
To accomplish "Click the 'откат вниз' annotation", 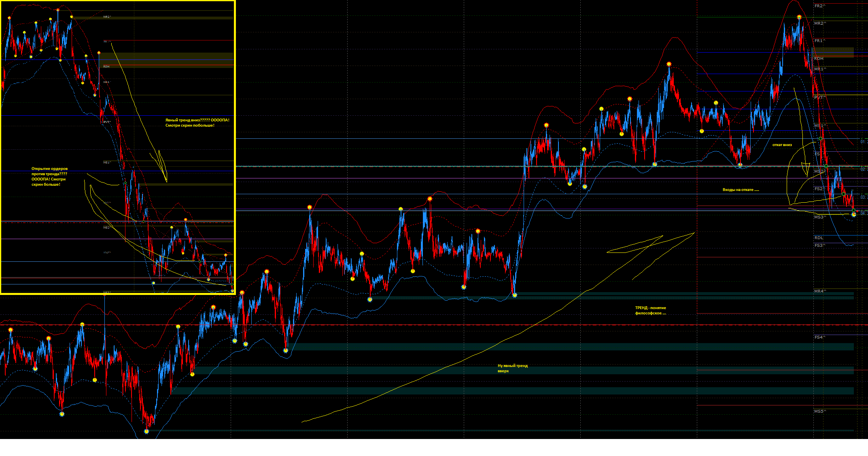I will (x=782, y=145).
